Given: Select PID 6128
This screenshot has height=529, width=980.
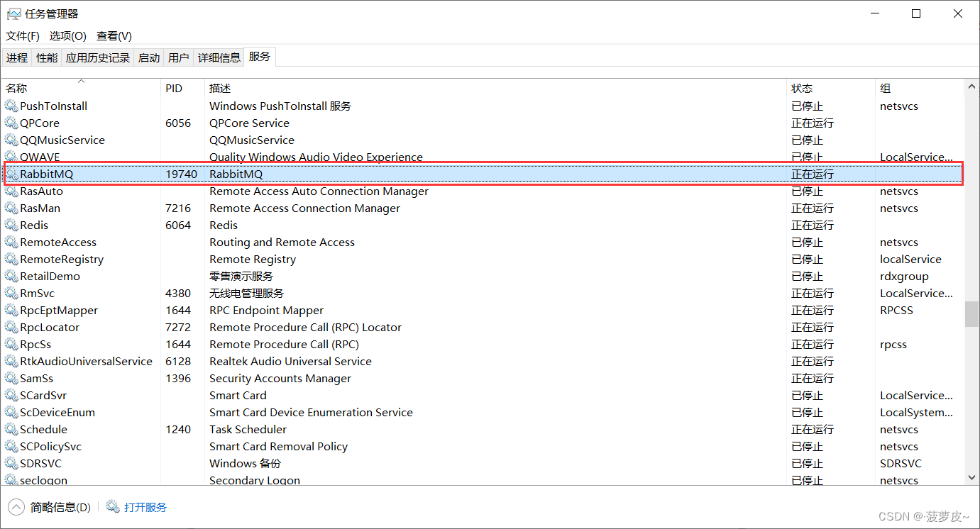Looking at the screenshot, I should coord(178,362).
